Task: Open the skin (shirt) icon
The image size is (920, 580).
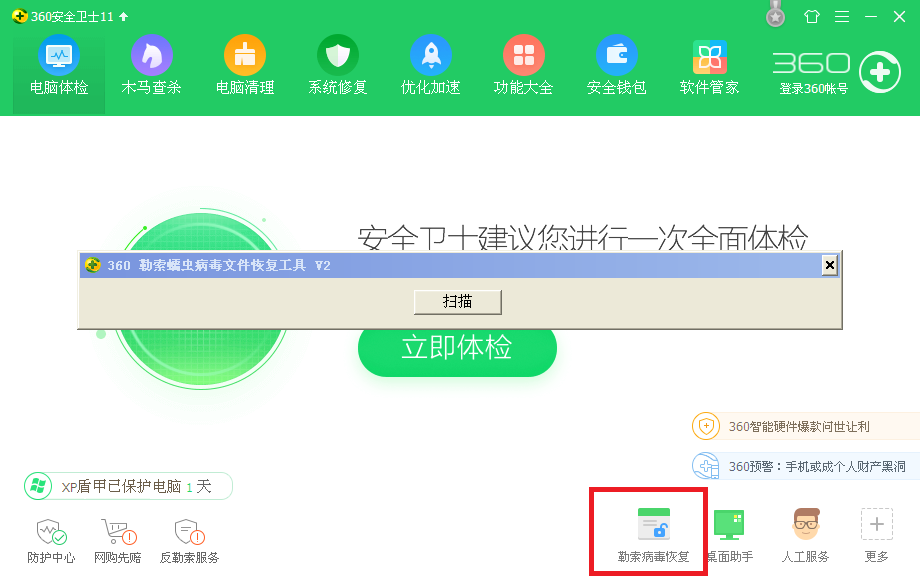Action: click(x=811, y=16)
